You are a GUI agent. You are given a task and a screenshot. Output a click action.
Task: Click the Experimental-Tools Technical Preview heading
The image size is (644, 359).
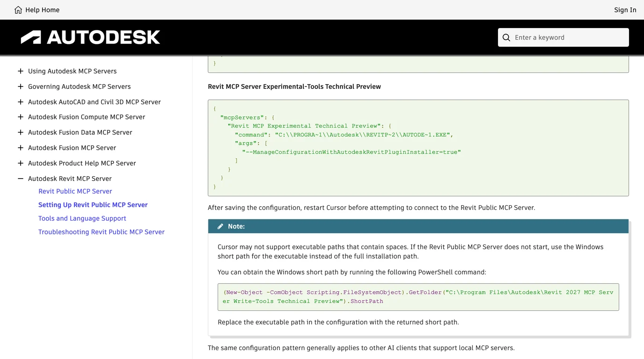(x=294, y=86)
